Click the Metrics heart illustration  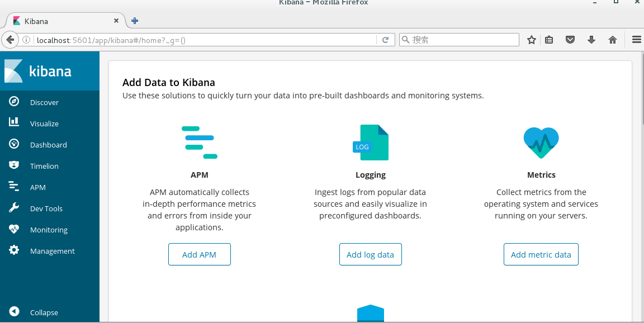pyautogui.click(x=541, y=143)
